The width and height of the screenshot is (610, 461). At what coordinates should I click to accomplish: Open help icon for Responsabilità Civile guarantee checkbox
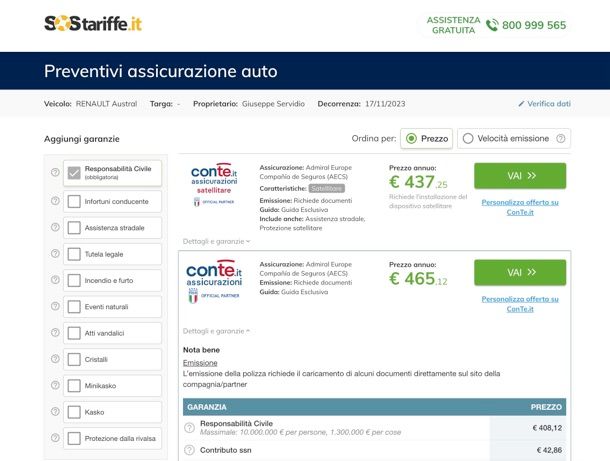click(55, 172)
